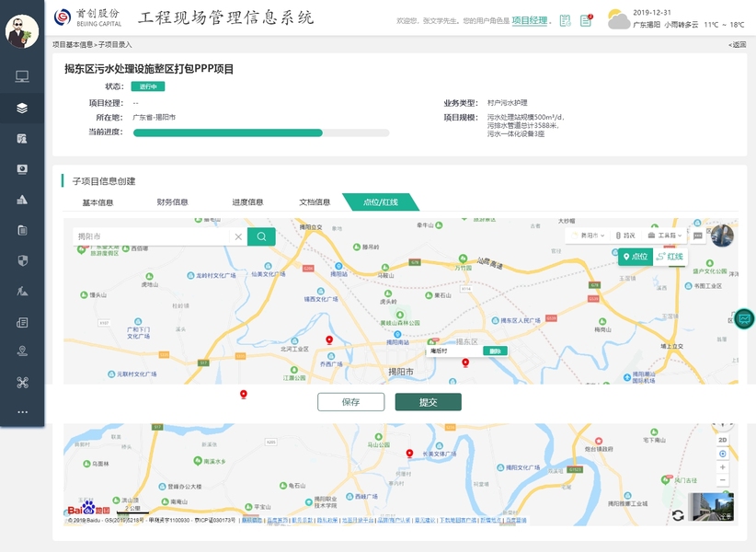Viewport: 756px width, 552px height.
Task: Open the drone sidebar icon
Action: pyautogui.click(x=22, y=383)
